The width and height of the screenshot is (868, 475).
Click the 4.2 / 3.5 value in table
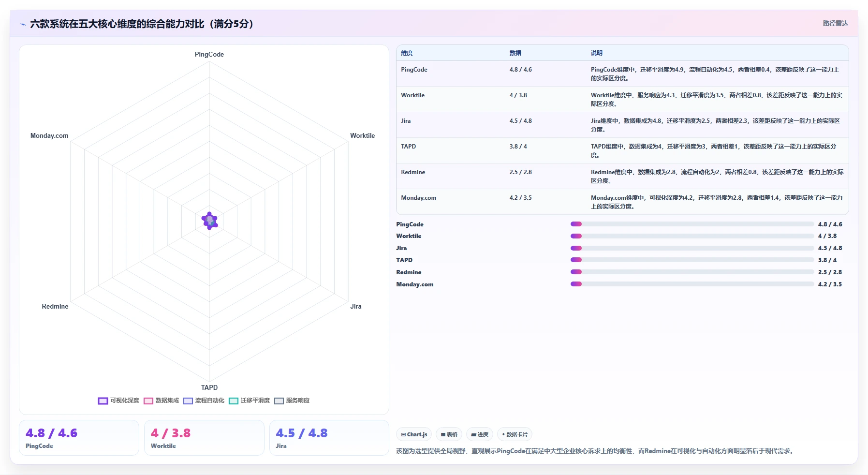520,198
